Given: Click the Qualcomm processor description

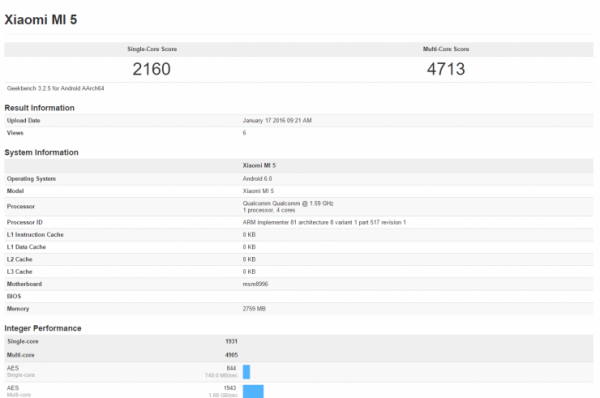Looking at the screenshot, I should [288, 207].
